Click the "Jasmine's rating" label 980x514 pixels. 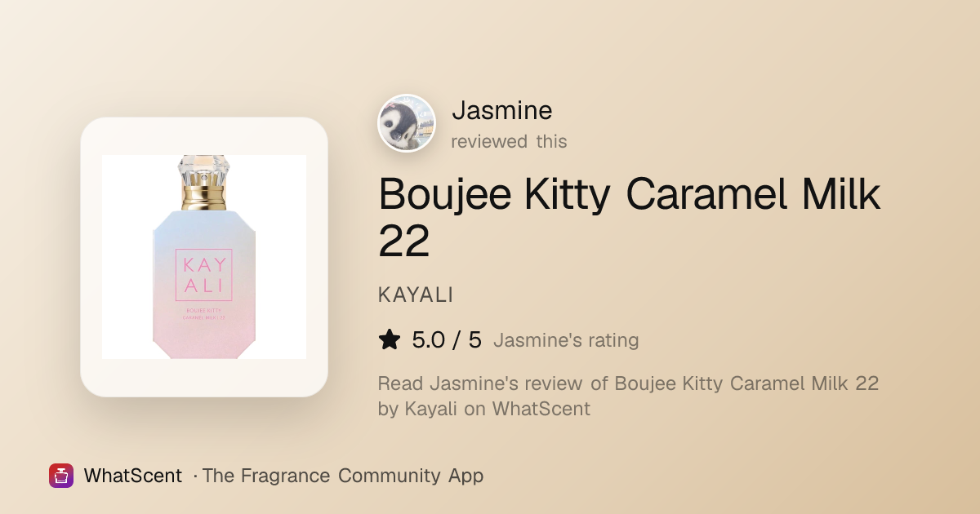pos(566,340)
